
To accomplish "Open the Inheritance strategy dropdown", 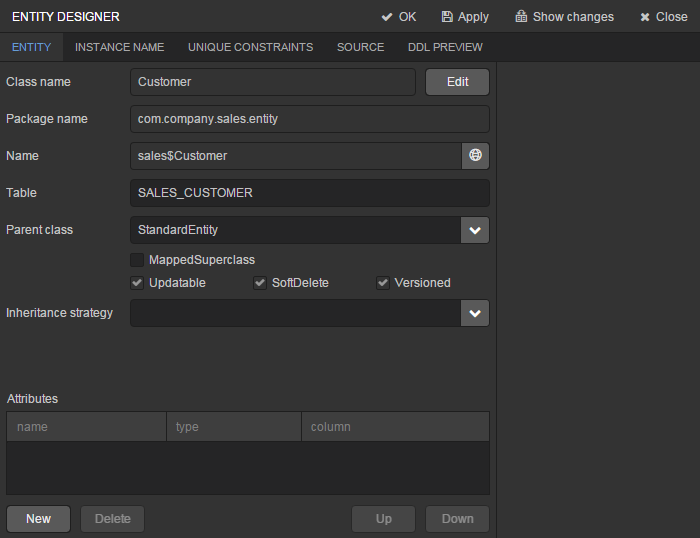I will [x=475, y=313].
